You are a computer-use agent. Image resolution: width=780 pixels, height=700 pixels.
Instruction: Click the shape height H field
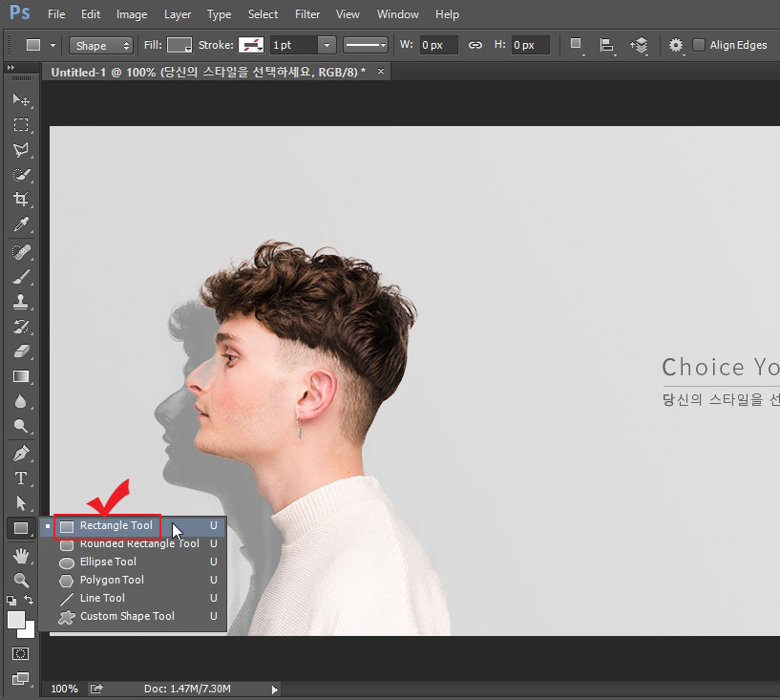coord(531,45)
